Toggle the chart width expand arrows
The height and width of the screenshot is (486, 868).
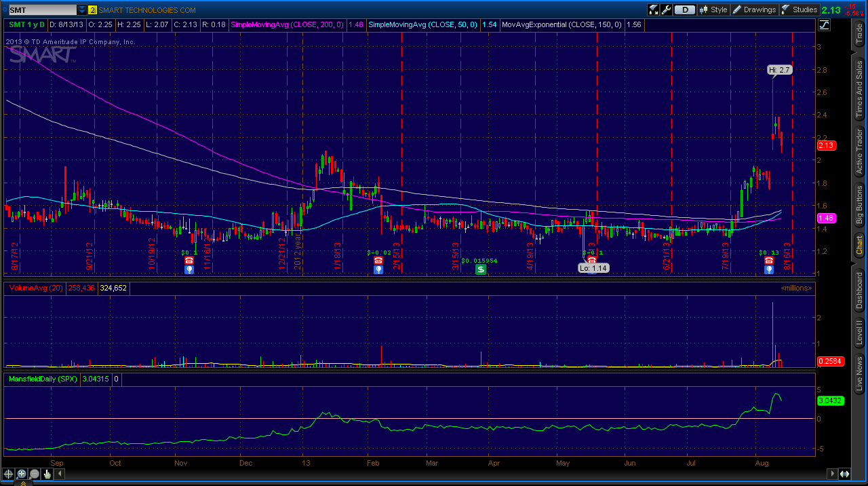pyautogui.click(x=845, y=474)
